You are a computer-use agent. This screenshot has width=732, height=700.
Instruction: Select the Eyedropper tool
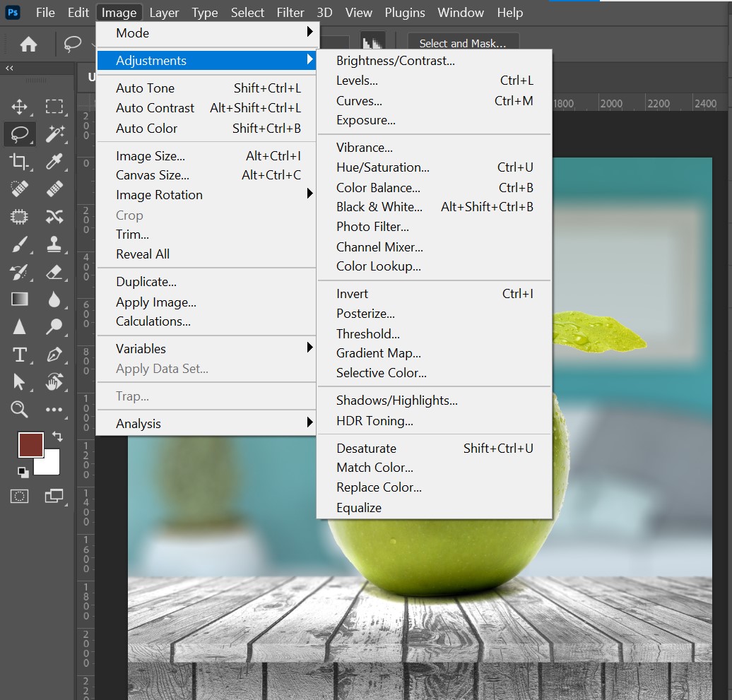54,162
